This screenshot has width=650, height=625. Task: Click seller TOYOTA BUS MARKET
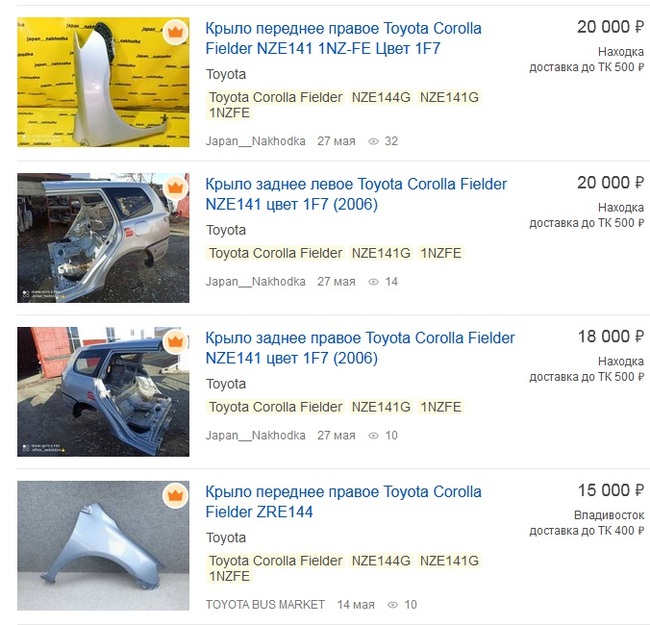(265, 605)
